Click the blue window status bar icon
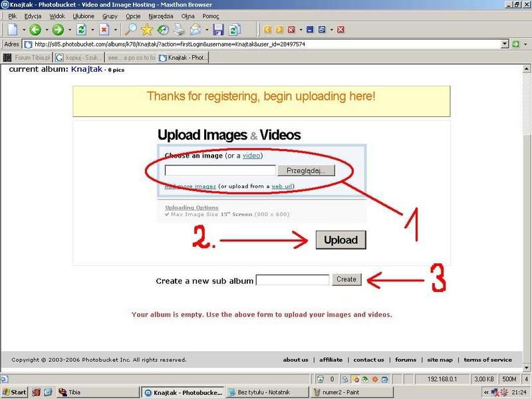This screenshot has height=399, width=532. 385,379
